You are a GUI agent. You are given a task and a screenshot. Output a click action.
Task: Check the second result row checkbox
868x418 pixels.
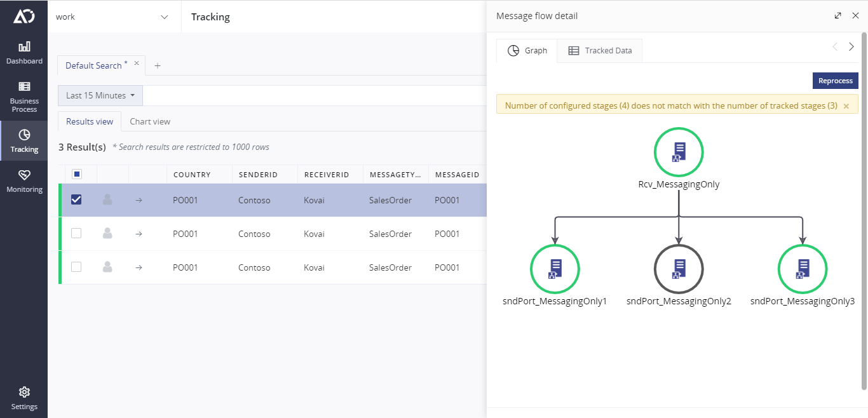[76, 233]
